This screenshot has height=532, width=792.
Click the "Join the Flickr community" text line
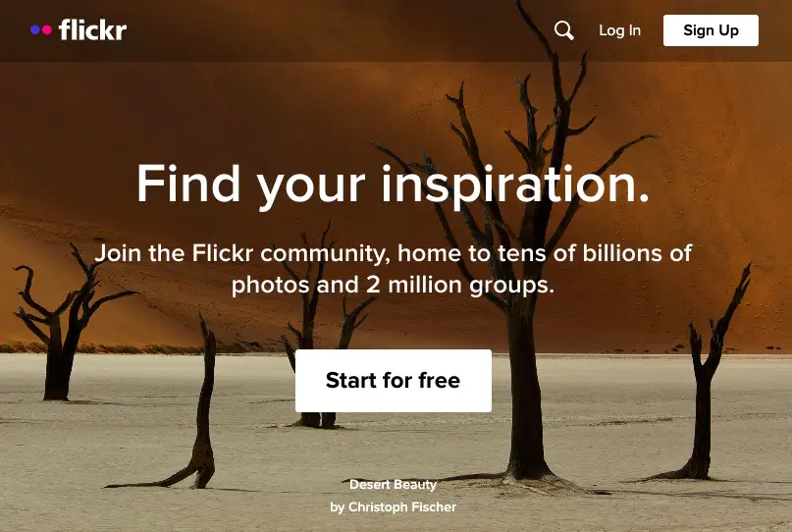click(393, 252)
